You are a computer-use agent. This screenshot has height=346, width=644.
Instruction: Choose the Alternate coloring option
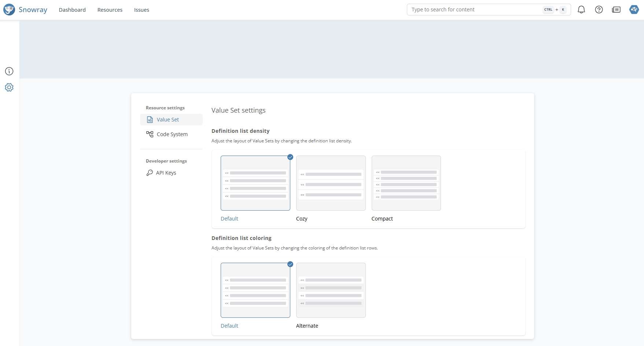[x=331, y=290]
